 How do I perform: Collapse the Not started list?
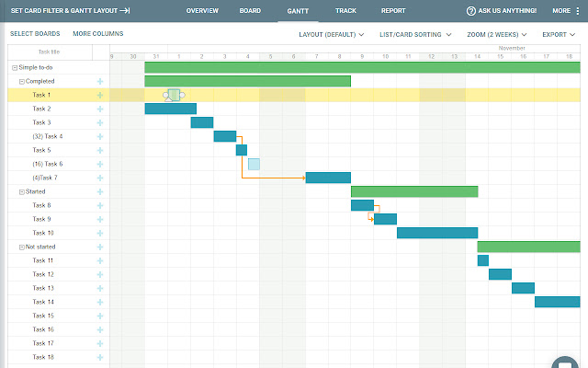point(22,247)
